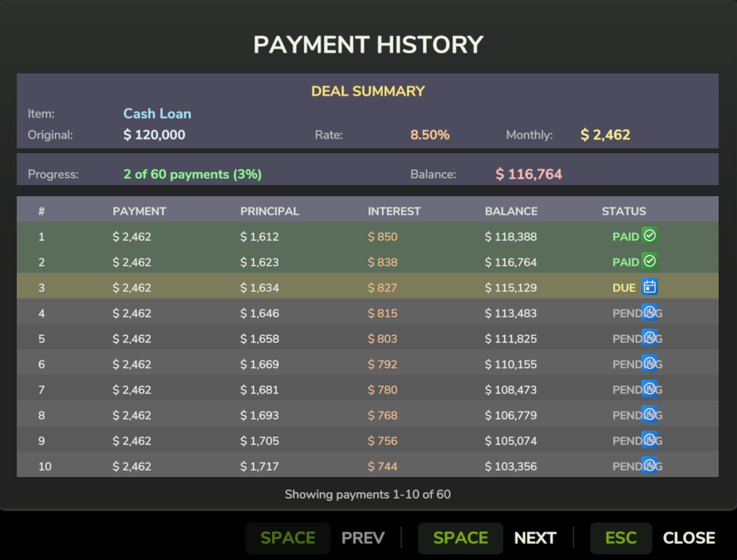Click the interest $ 850 in row 1
The width and height of the screenshot is (737, 560).
pyautogui.click(x=383, y=236)
